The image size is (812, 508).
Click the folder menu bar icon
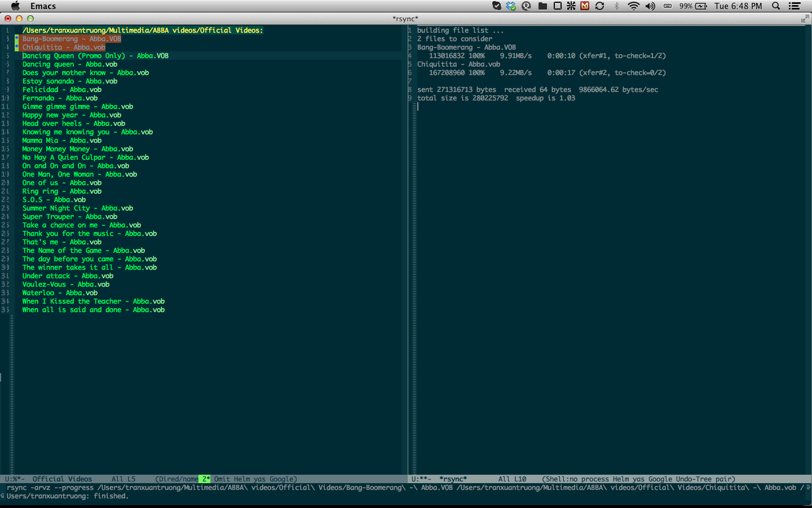click(x=542, y=6)
